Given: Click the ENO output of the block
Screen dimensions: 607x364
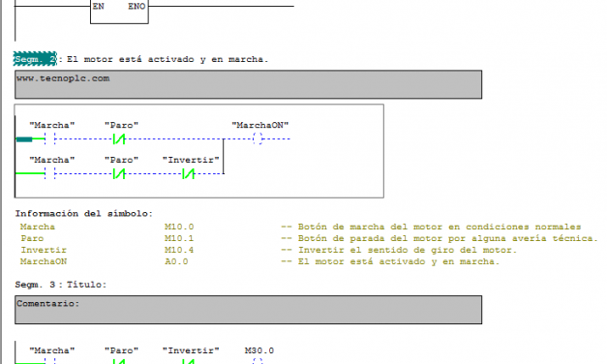Looking at the screenshot, I should pyautogui.click(x=137, y=6).
